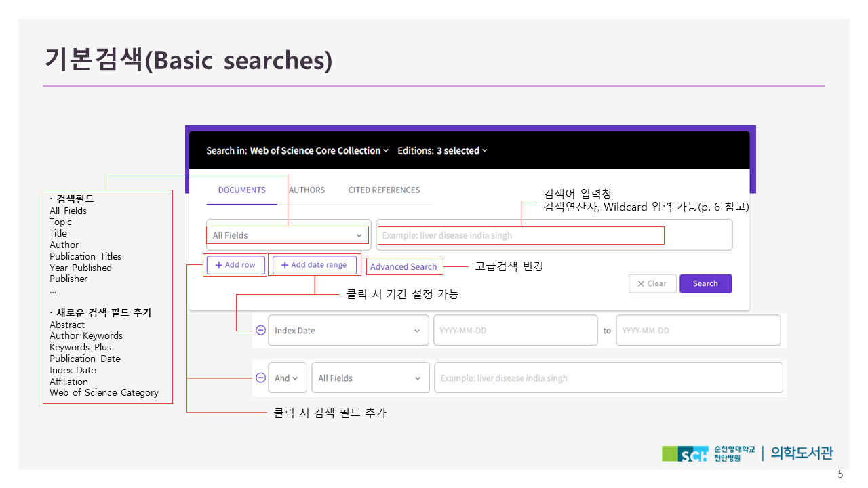The height and width of the screenshot is (488, 868).
Task: Remove the Index Date row with minus icon
Action: coord(260,330)
